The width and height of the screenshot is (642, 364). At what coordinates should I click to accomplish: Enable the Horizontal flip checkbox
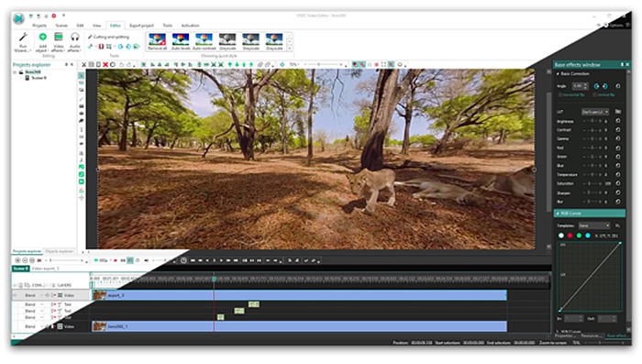click(560, 95)
